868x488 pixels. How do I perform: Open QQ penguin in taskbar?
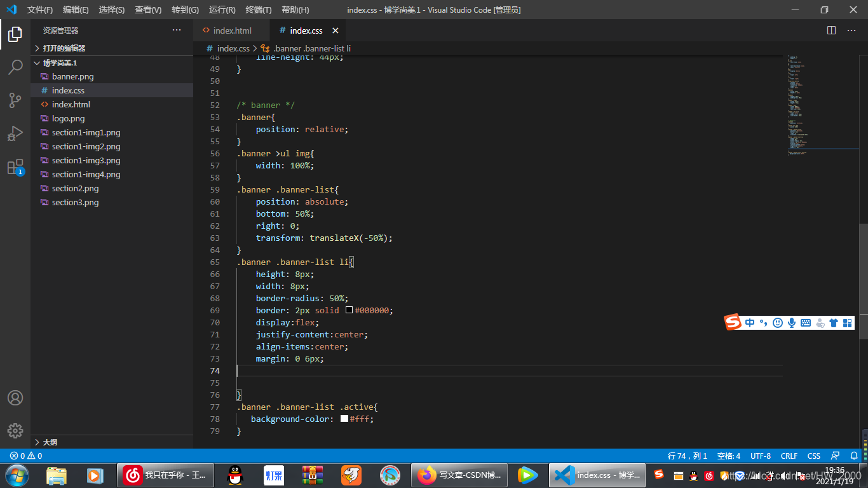click(235, 475)
